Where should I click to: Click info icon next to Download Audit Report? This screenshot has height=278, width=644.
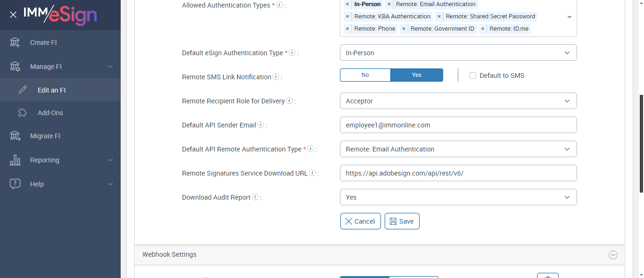[x=255, y=197]
